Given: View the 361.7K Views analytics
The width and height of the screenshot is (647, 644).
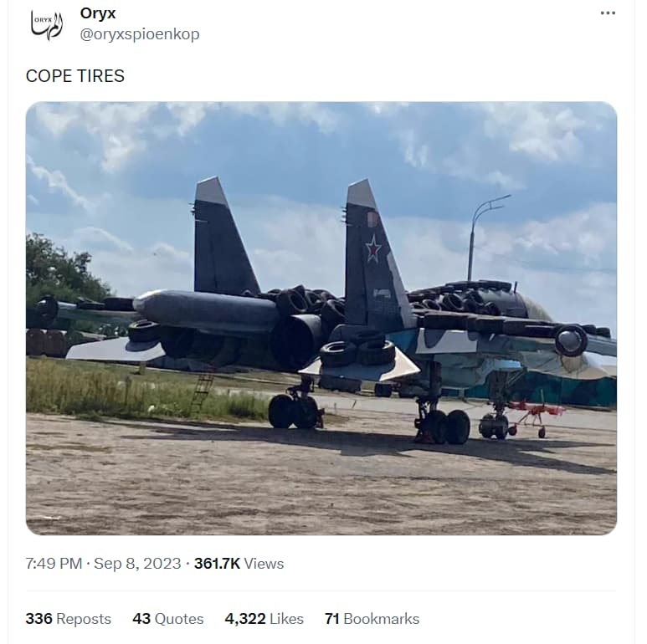Looking at the screenshot, I should (x=239, y=563).
